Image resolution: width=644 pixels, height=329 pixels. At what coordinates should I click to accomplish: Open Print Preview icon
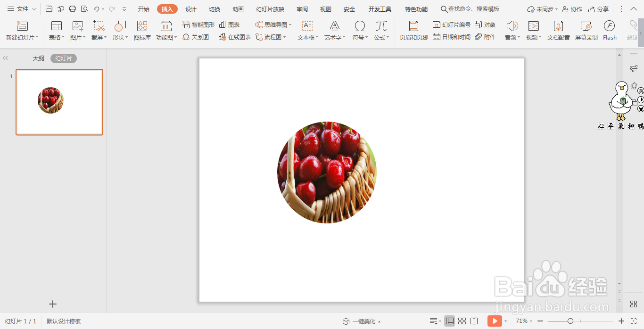(84, 9)
